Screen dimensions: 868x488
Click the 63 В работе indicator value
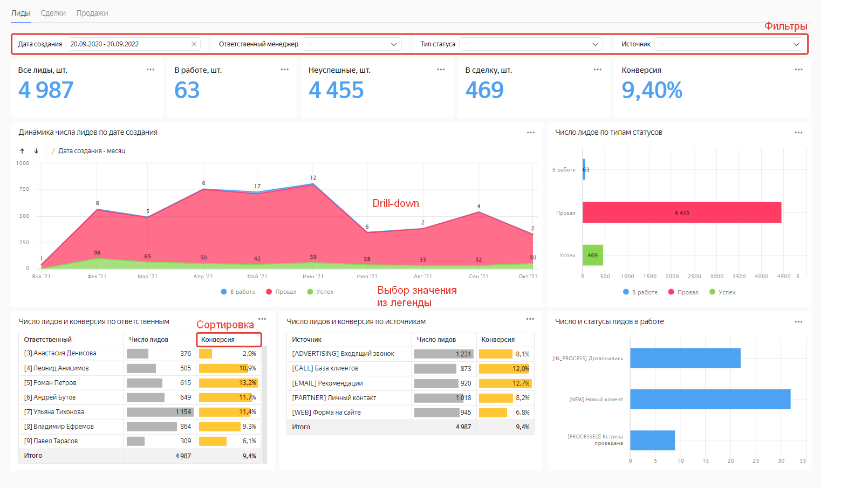[187, 90]
